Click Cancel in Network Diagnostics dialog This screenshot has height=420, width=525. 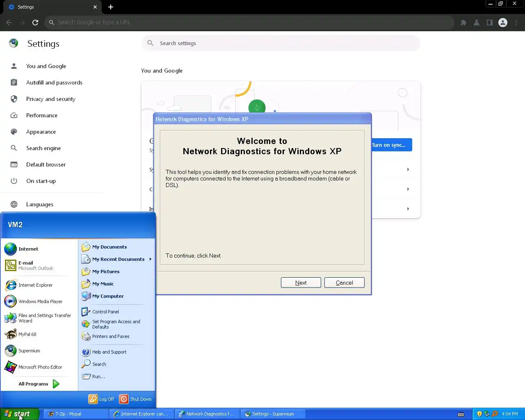point(344,283)
